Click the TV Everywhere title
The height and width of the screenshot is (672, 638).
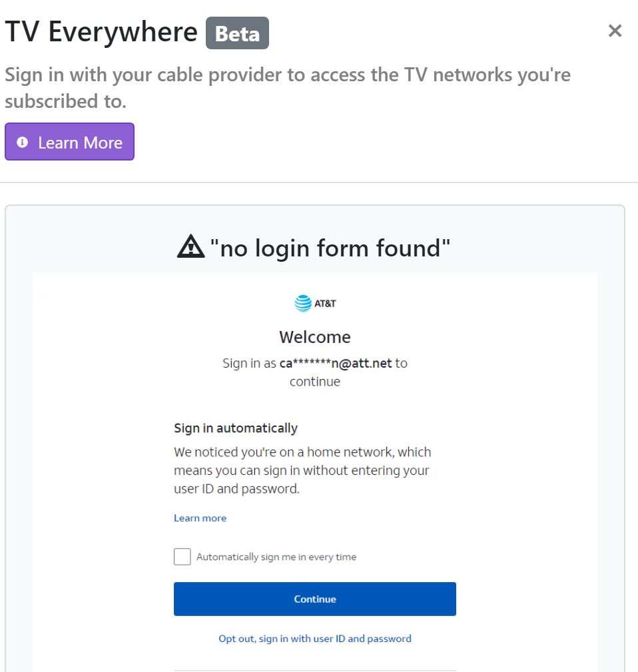101,32
